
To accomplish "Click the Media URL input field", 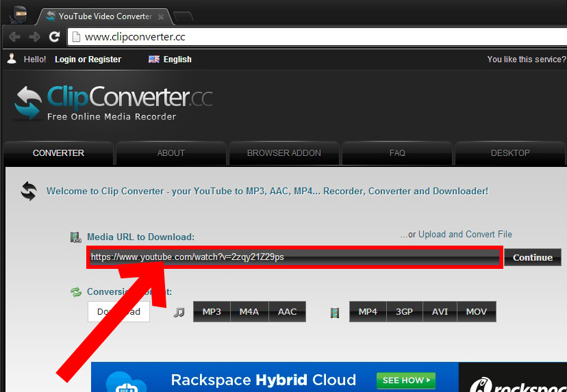I will 294,257.
